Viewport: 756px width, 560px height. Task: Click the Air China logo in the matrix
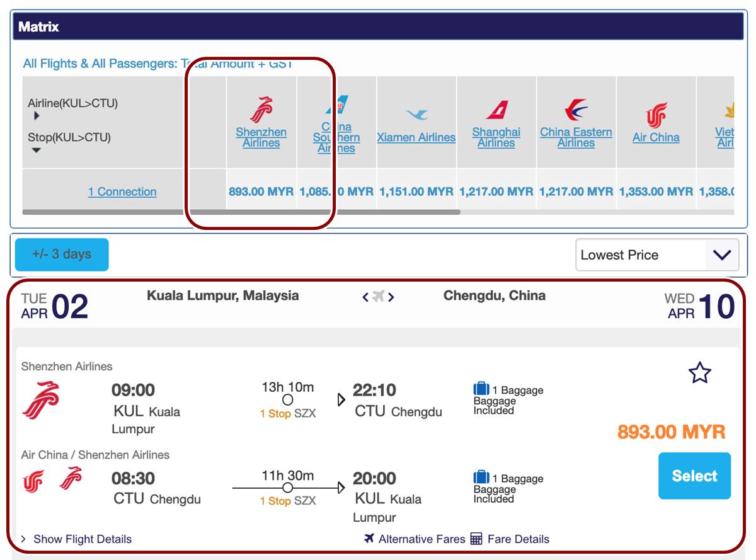656,115
